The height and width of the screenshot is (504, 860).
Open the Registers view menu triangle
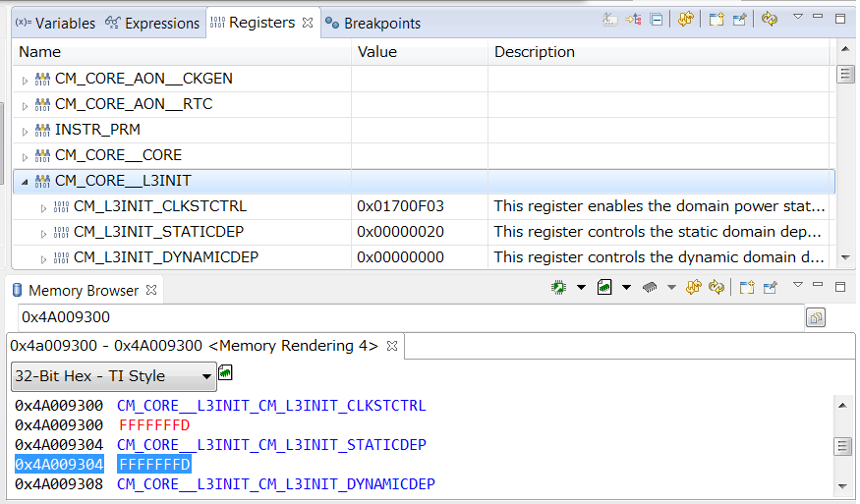click(x=798, y=17)
